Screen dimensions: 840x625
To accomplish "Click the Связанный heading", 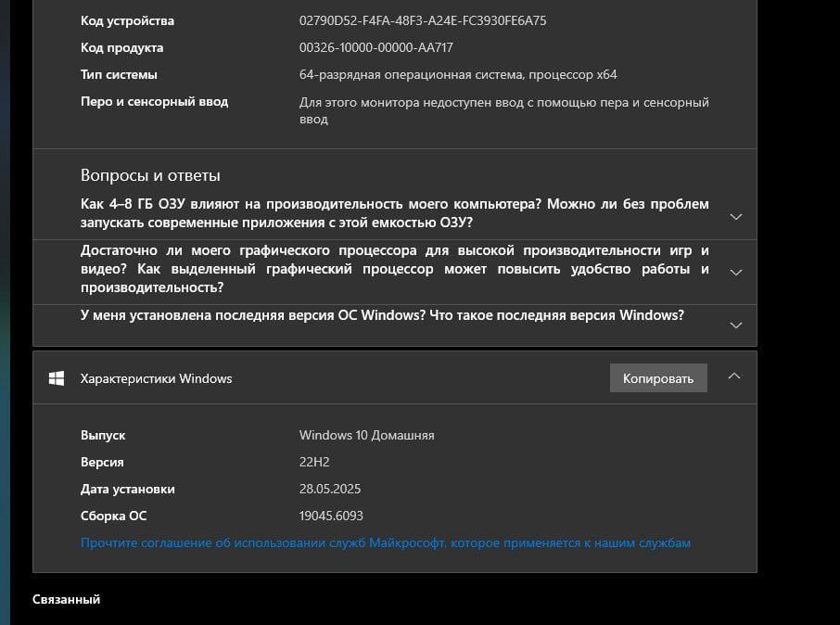I will 66,599.
